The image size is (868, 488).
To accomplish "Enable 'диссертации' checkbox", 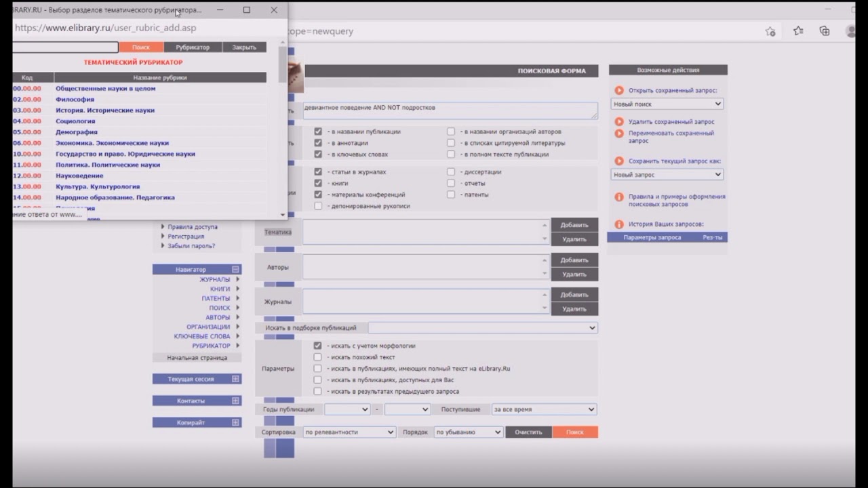I will (451, 172).
